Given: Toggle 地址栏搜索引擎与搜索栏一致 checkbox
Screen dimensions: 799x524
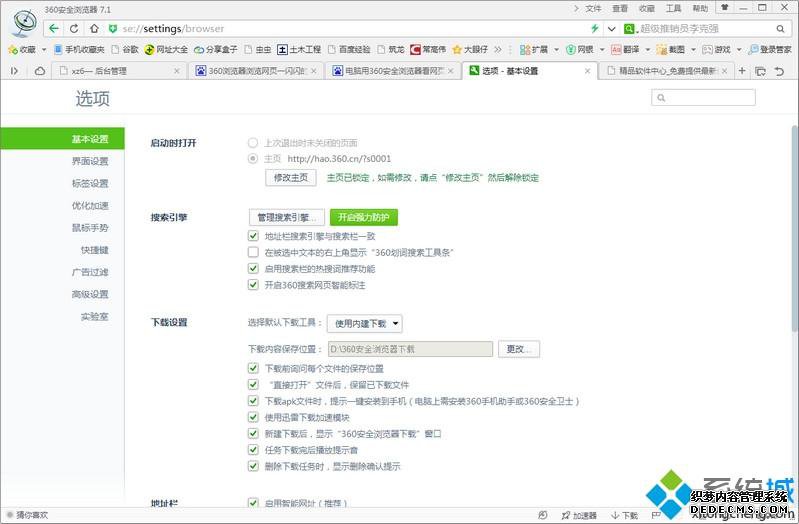Looking at the screenshot, I should tap(253, 235).
